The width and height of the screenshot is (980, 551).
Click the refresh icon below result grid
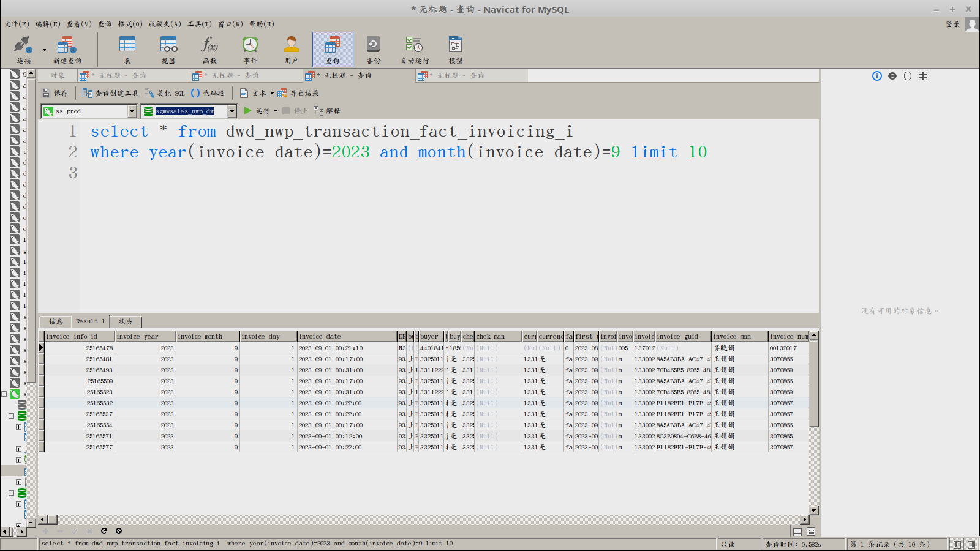[104, 531]
